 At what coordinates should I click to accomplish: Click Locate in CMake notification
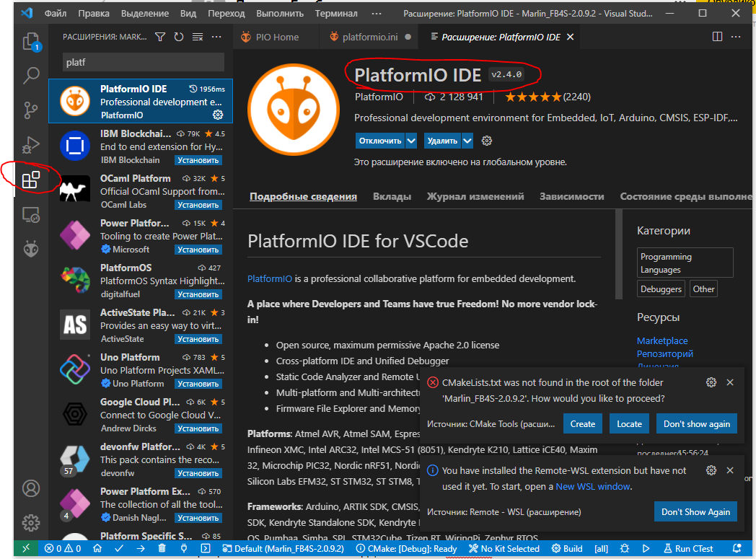(x=629, y=423)
